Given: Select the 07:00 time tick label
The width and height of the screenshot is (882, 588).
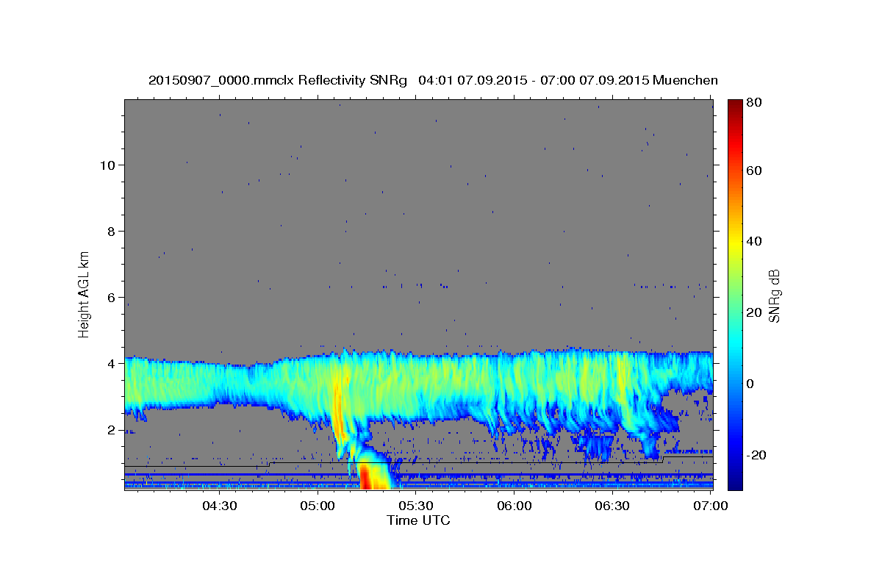Looking at the screenshot, I should tap(711, 506).
